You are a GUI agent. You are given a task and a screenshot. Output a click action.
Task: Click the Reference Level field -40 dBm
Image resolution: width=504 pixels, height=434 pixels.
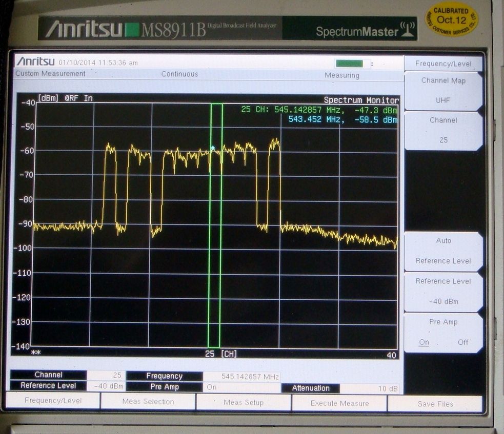point(106,386)
